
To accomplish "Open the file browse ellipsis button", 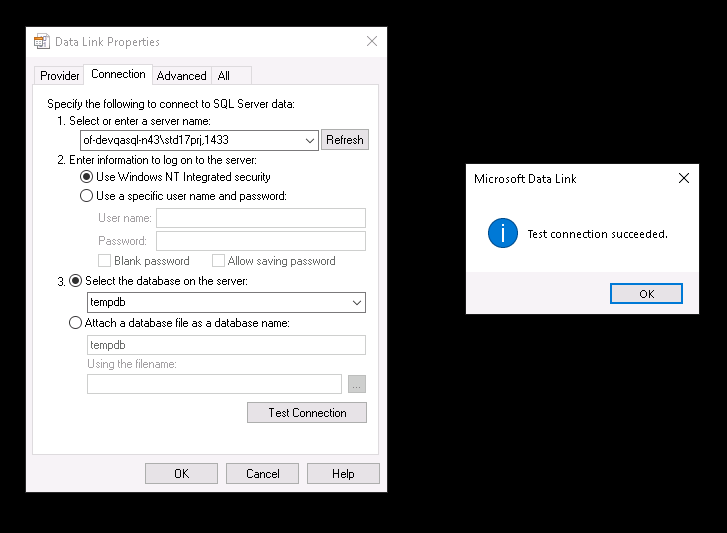I will [x=357, y=384].
